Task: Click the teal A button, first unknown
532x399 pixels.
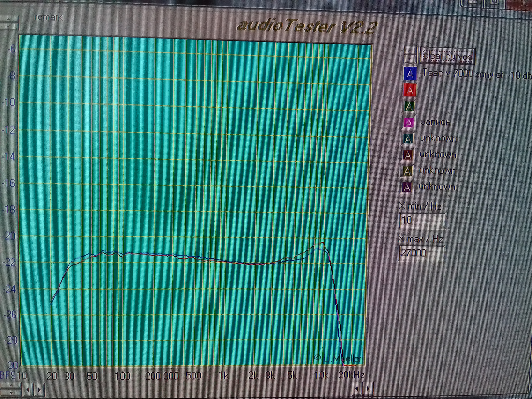Action: pyautogui.click(x=408, y=139)
